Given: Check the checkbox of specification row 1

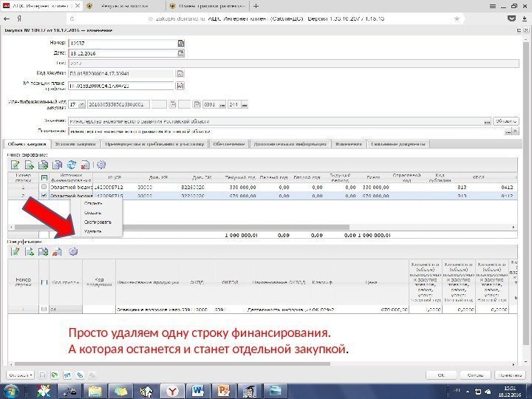Looking at the screenshot, I should [x=44, y=309].
